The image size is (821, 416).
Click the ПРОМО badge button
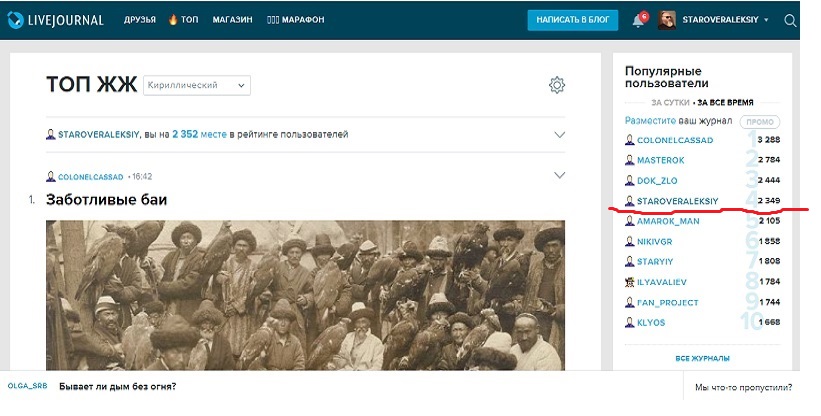click(760, 122)
